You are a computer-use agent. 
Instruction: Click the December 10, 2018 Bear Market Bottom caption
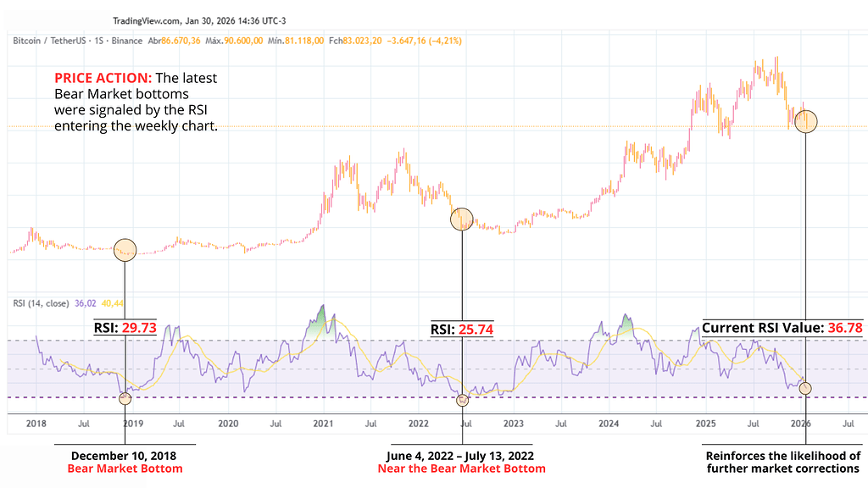click(x=125, y=461)
